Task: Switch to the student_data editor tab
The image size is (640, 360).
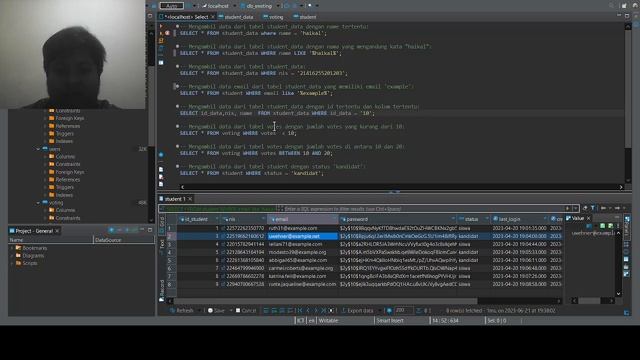Action: 236,17
